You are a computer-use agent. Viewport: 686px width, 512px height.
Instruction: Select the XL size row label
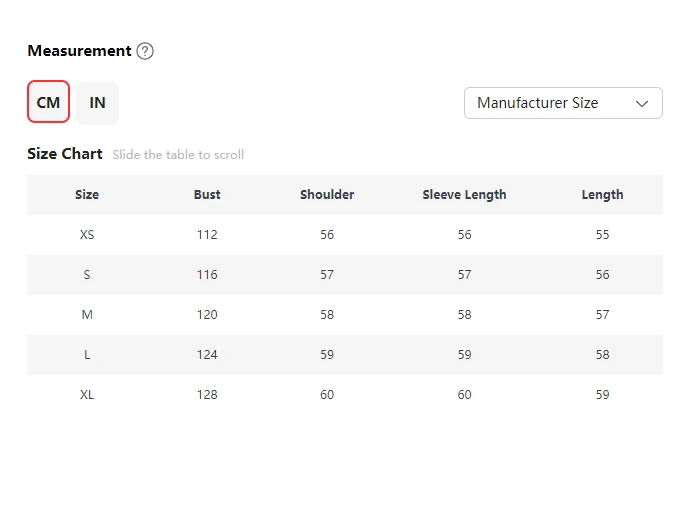point(87,395)
